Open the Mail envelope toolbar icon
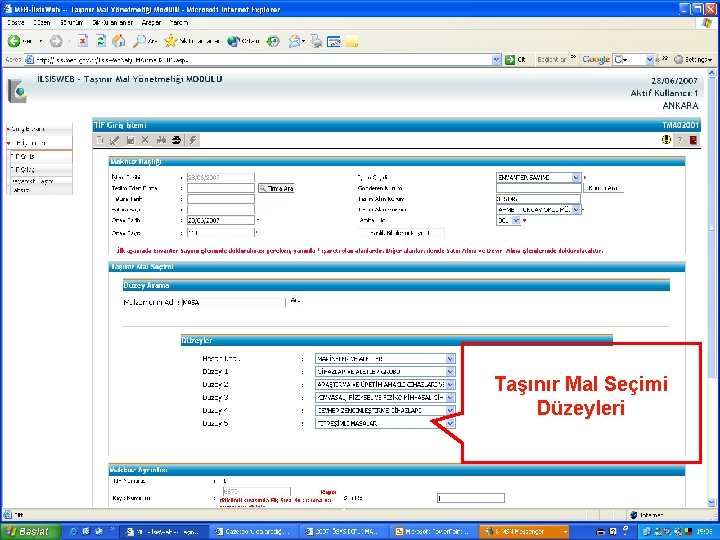This screenshot has height=540, width=720. click(295, 41)
